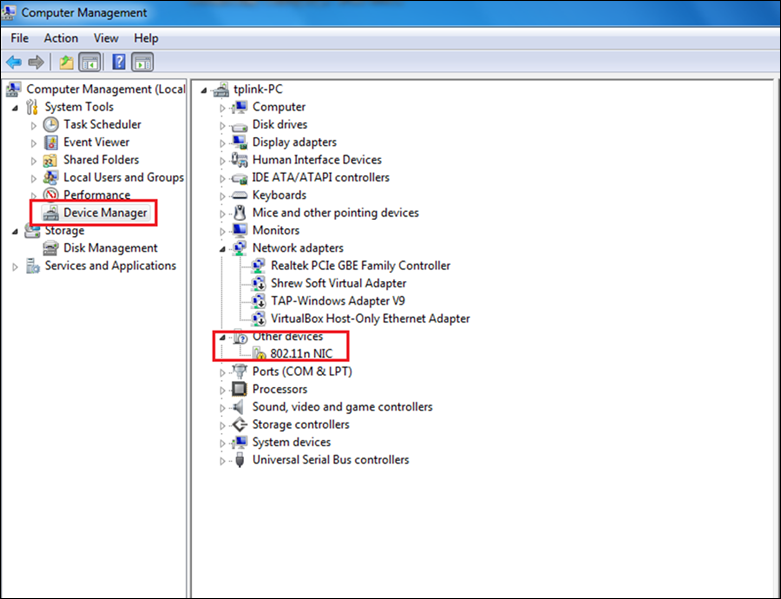The height and width of the screenshot is (599, 781).
Task: Collapse the tplink-PC root node
Action: 204,90
